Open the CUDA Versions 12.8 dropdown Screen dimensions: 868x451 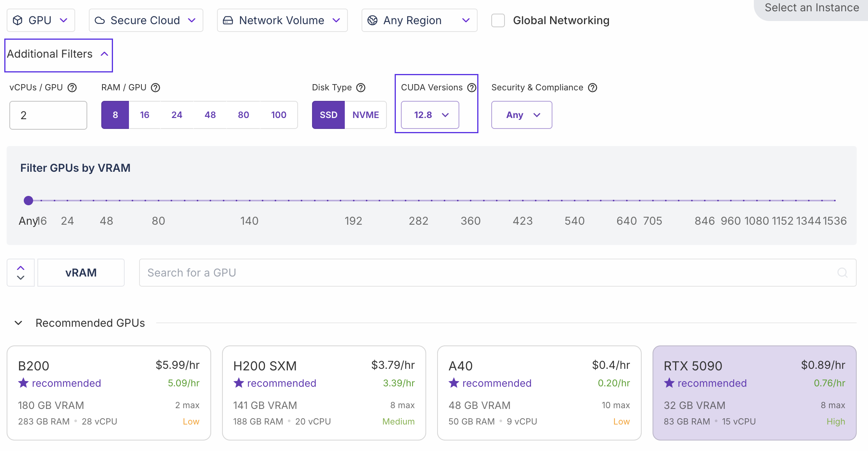[430, 115]
